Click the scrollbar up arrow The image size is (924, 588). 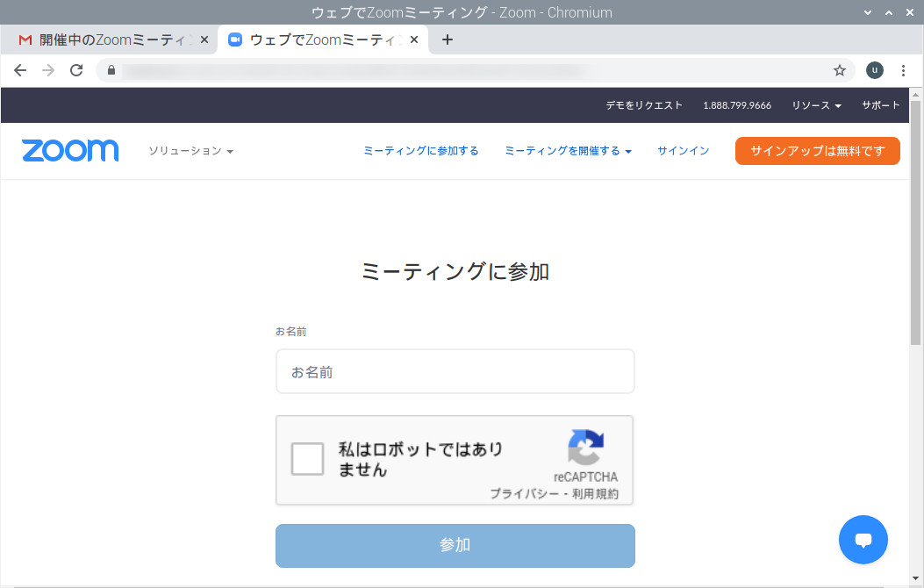[915, 94]
